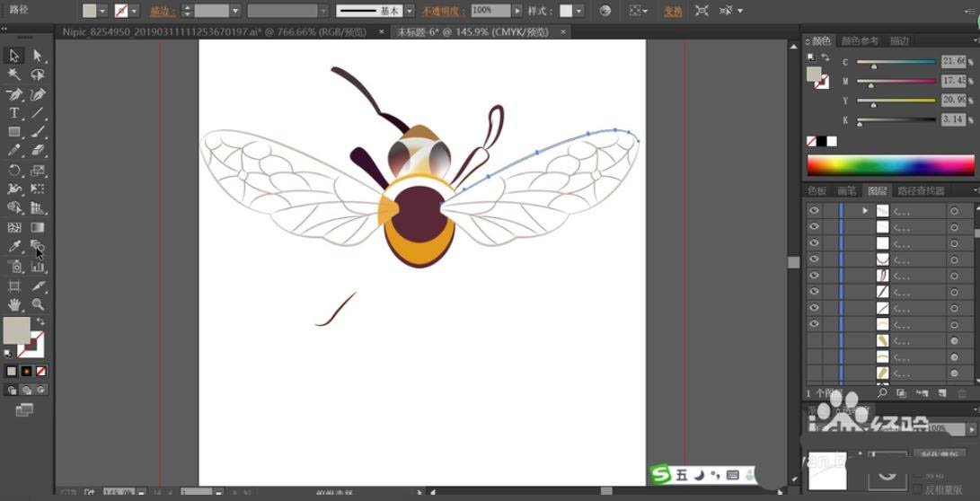Open the stroke profile 基本 dropdown
Screen dimensions: 980x501
[x=409, y=11]
